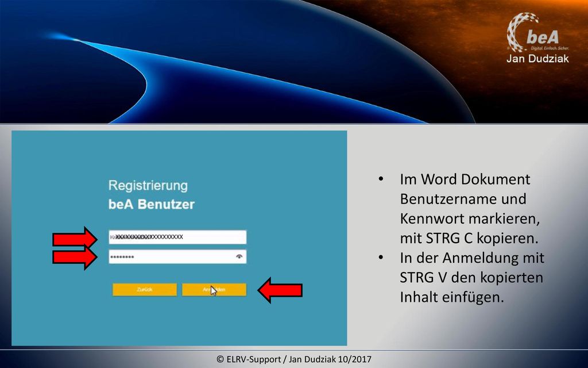Click the 'In der Anmeldung mit' bullet text

point(472,258)
